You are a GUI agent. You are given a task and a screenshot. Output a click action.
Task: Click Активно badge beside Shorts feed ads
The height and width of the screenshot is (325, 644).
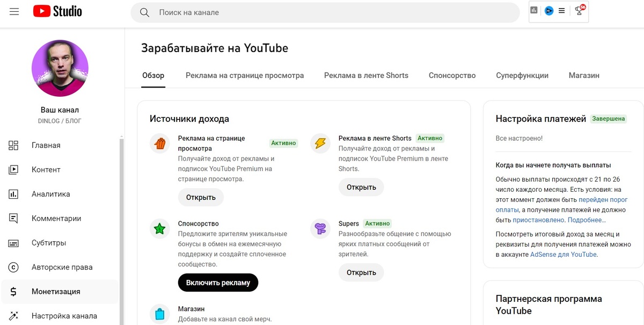[430, 138]
